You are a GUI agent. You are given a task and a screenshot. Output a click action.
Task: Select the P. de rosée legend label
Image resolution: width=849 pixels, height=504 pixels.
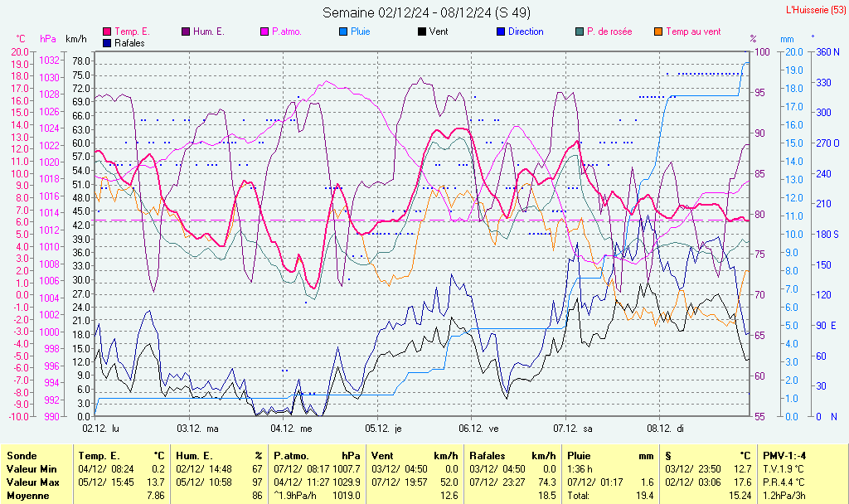609,32
